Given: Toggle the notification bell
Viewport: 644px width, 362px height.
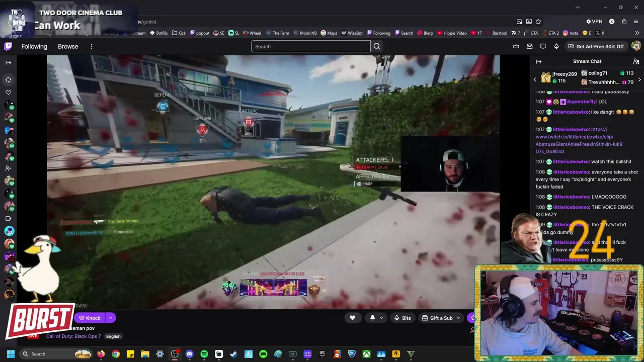Looking at the screenshot, I should click(372, 318).
